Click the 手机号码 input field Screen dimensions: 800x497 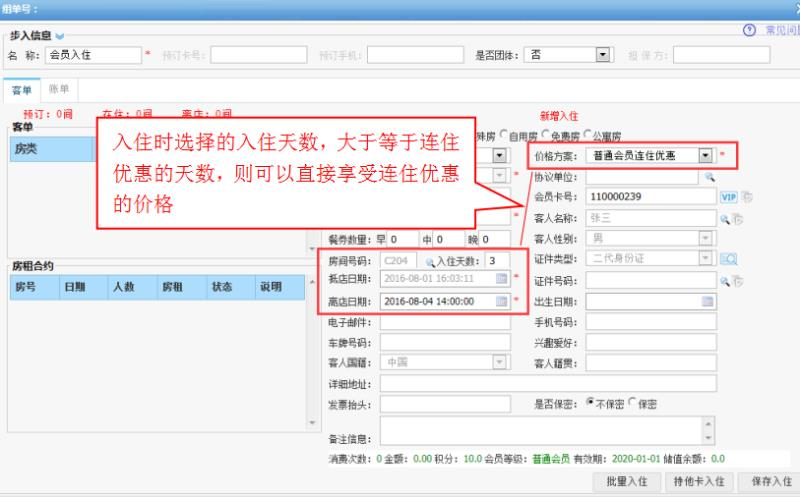pos(651,322)
